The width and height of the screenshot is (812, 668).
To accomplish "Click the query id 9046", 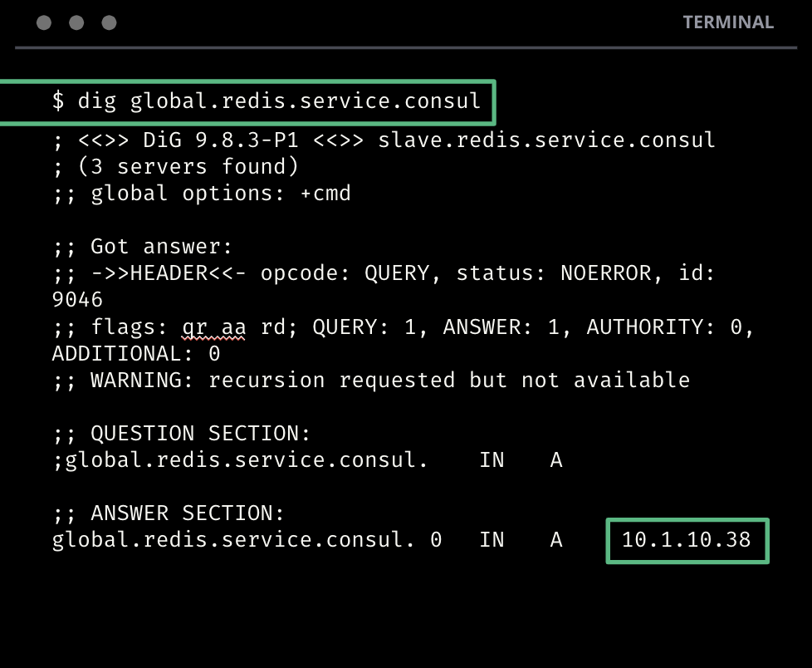I will pos(77,299).
